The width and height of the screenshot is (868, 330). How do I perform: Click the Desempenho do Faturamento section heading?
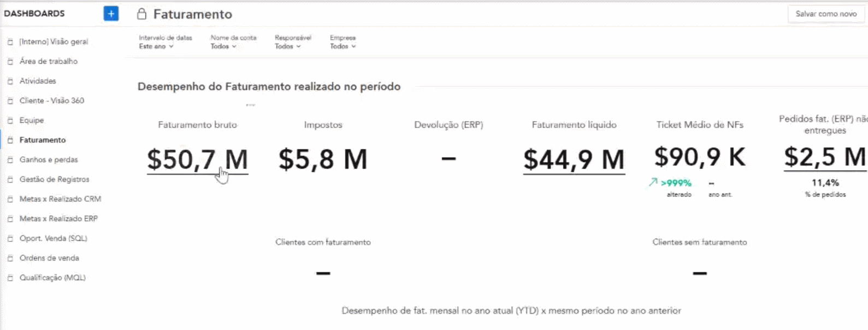point(269,86)
